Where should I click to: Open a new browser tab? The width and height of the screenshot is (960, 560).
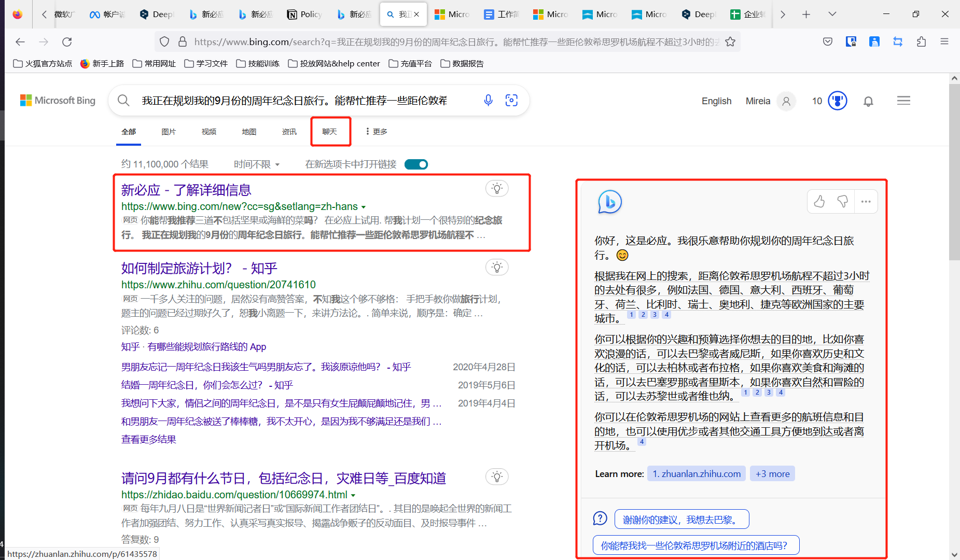point(806,15)
